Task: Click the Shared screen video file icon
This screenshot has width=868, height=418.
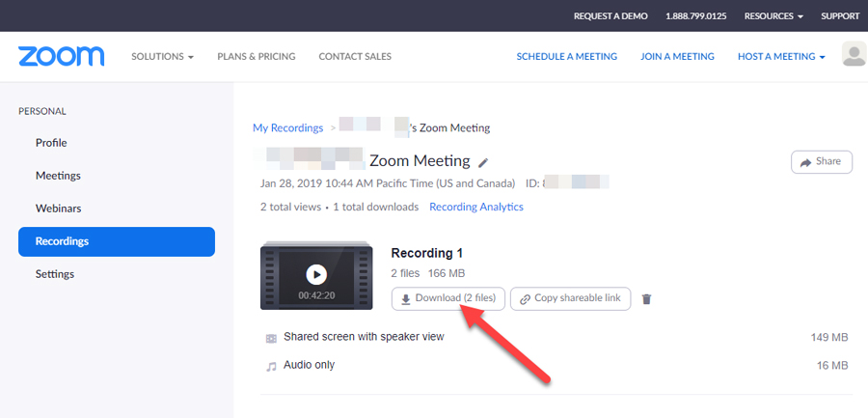Action: tap(271, 338)
